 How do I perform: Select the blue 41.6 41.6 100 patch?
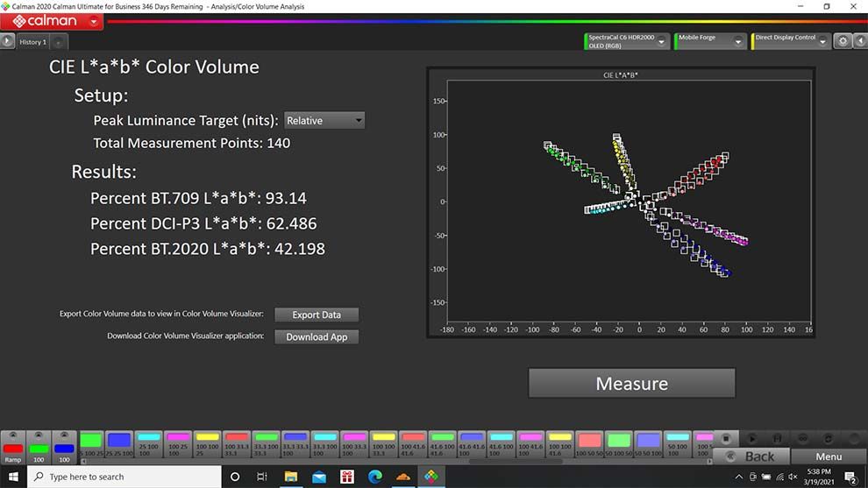click(472, 445)
